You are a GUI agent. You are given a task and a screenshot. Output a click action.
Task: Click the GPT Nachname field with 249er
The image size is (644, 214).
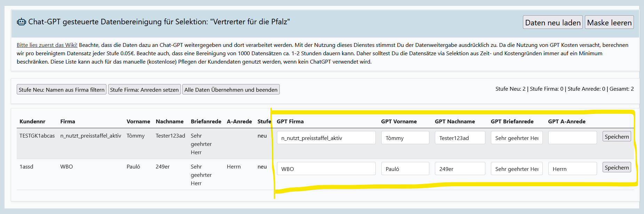pyautogui.click(x=460, y=169)
